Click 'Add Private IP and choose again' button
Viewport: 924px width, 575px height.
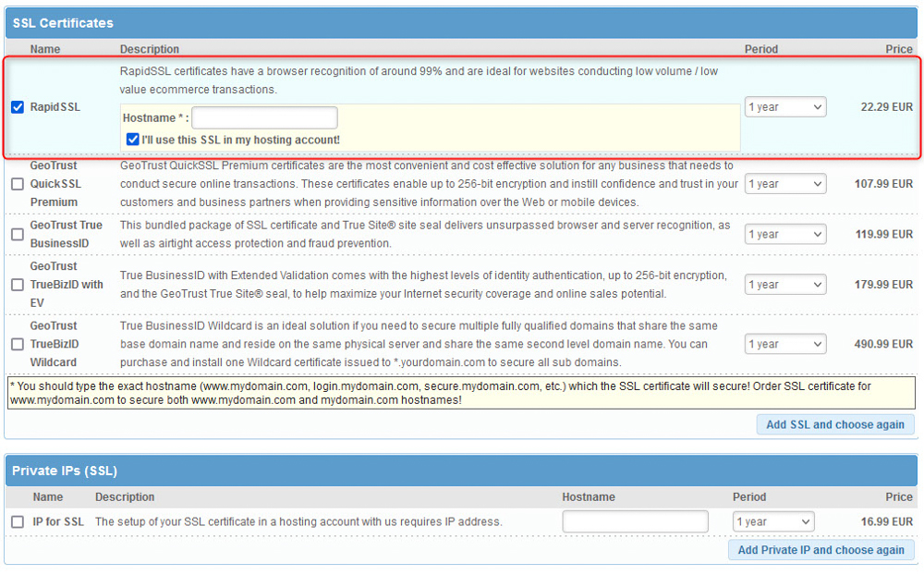point(821,550)
